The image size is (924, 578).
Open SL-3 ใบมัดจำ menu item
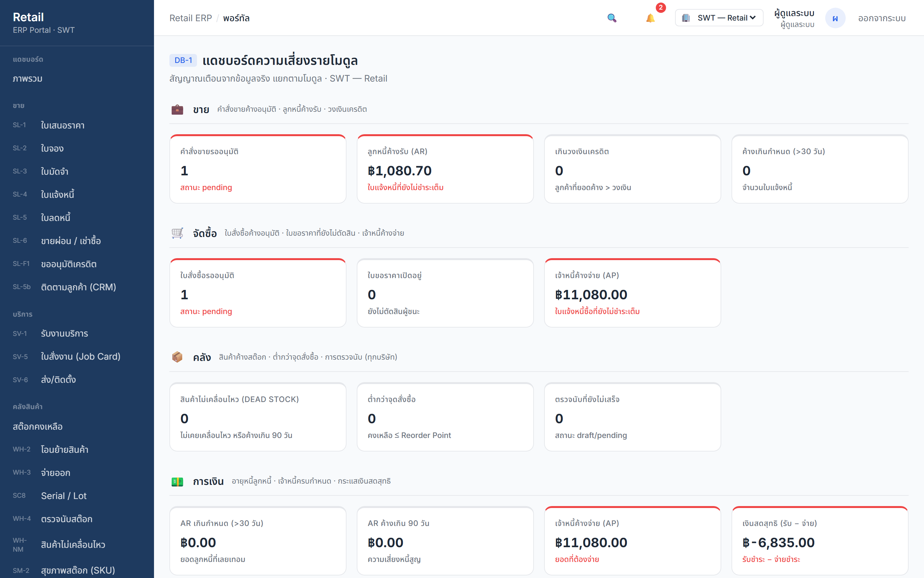[x=77, y=171]
